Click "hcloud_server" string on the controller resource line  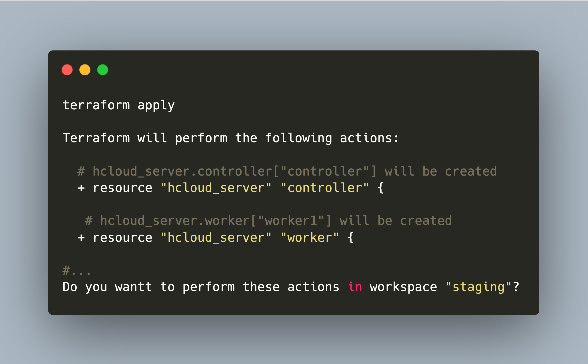(x=216, y=188)
